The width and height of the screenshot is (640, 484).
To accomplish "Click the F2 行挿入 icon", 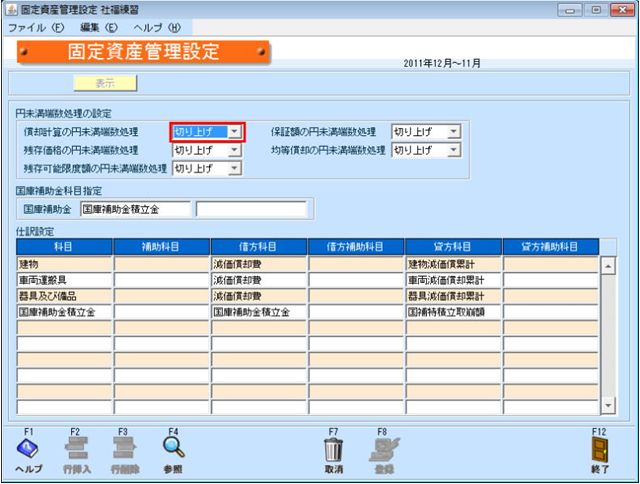I will coord(76,448).
